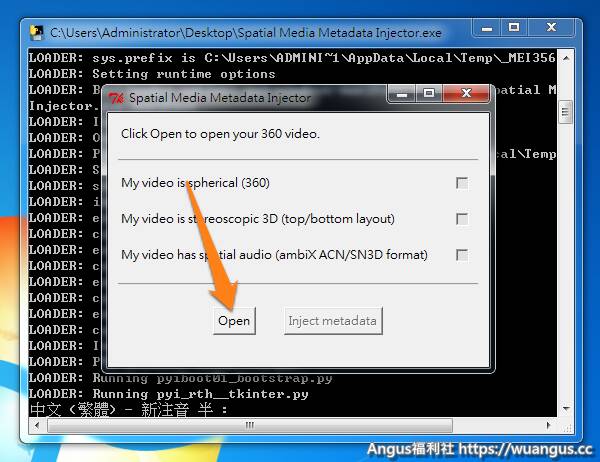The height and width of the screenshot is (462, 600).
Task: Click the console vertical scrollbar thumb
Action: (x=566, y=112)
